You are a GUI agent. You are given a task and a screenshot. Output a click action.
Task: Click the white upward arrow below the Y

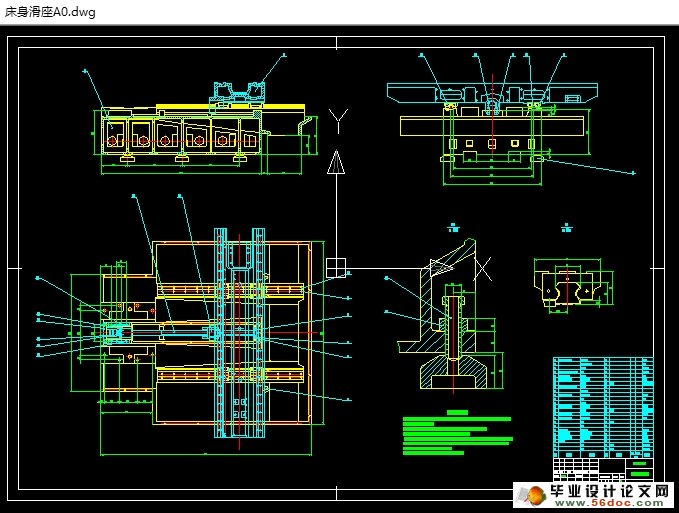(x=338, y=162)
